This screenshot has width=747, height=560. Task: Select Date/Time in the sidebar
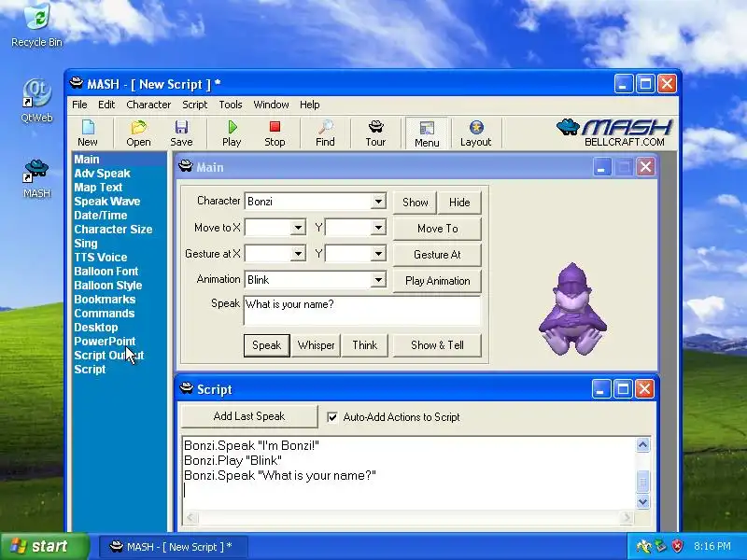click(x=101, y=216)
